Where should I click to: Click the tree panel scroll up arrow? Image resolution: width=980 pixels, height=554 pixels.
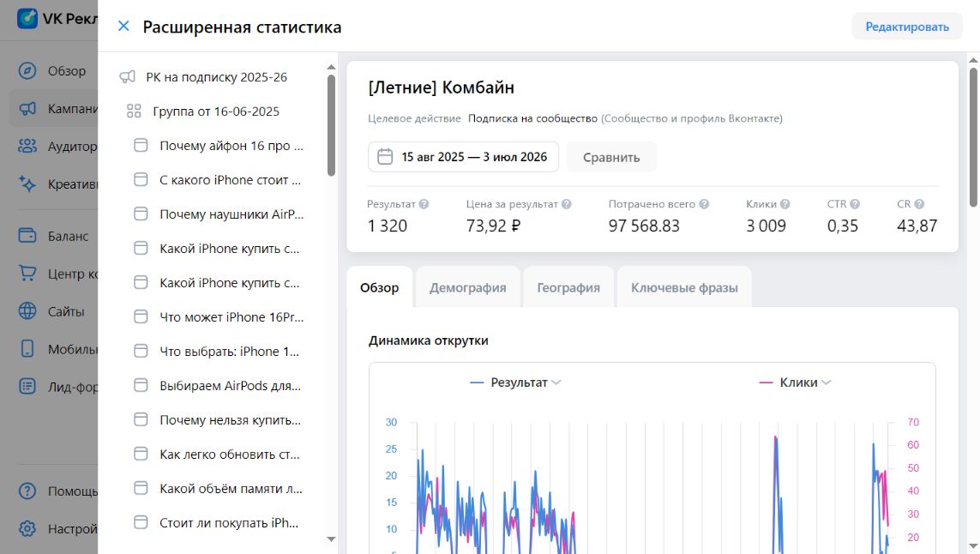[331, 67]
